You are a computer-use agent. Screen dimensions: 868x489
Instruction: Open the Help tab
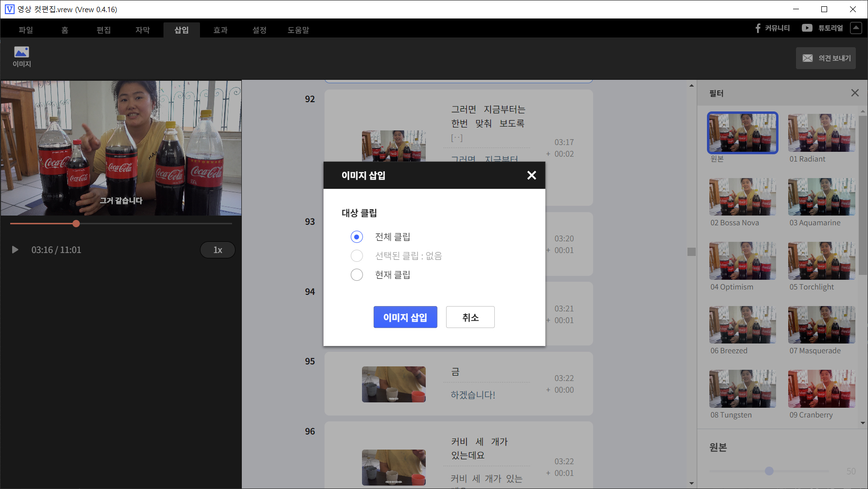tap(298, 30)
